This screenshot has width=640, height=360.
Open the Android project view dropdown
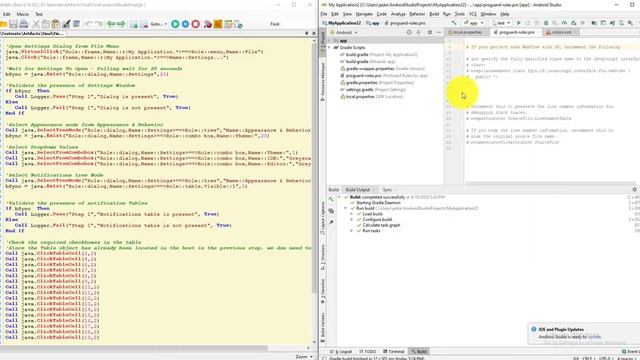click(344, 32)
